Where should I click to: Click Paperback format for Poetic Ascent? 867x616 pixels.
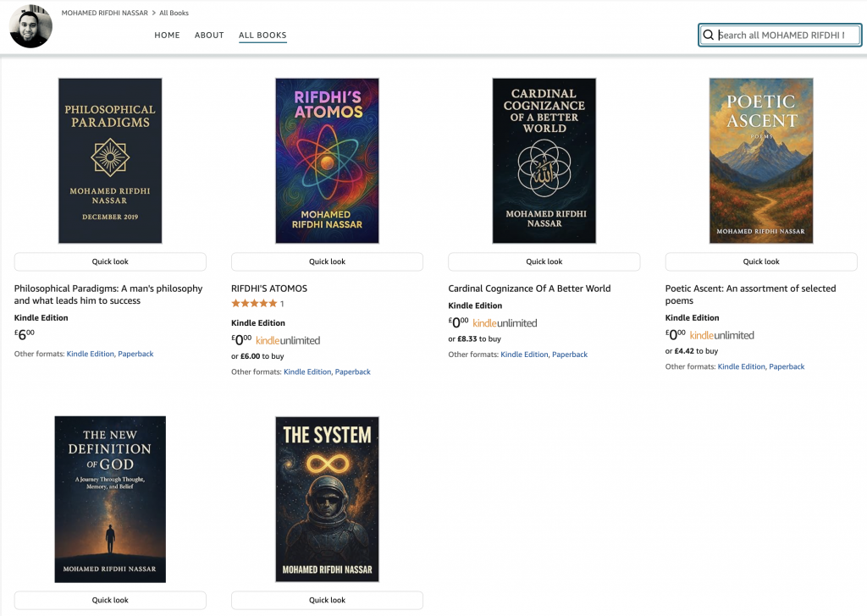[x=787, y=366]
